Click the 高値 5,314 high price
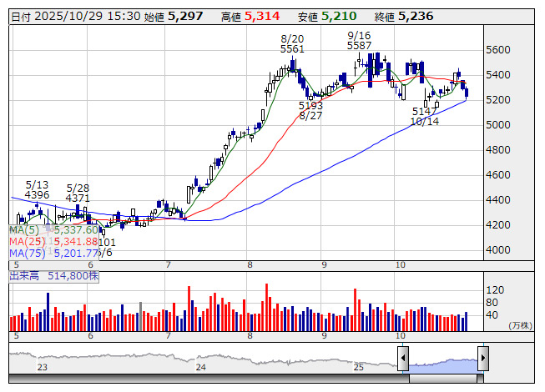This screenshot has width=545, height=392. [x=250, y=17]
